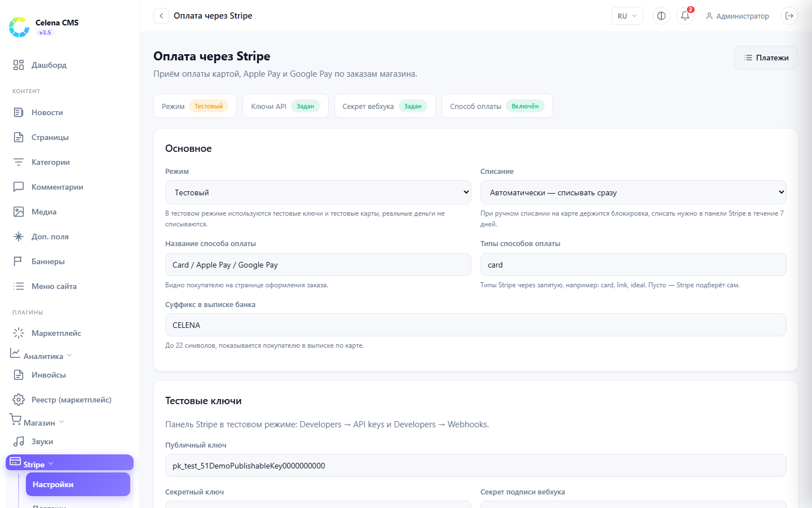Open the Дашборд dashboard icon
This screenshot has height=508, width=812.
19,65
